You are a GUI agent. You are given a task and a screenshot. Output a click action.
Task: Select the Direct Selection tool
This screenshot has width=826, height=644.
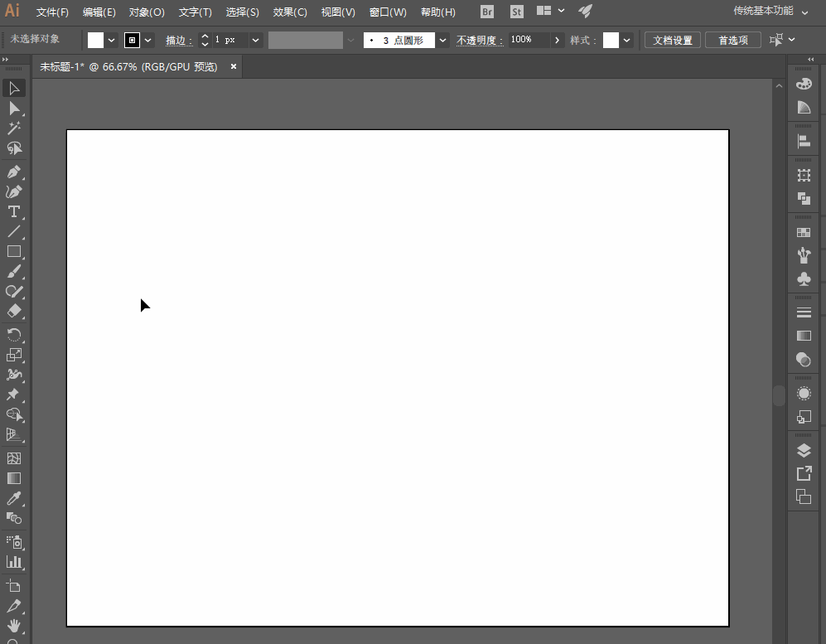[x=14, y=108]
